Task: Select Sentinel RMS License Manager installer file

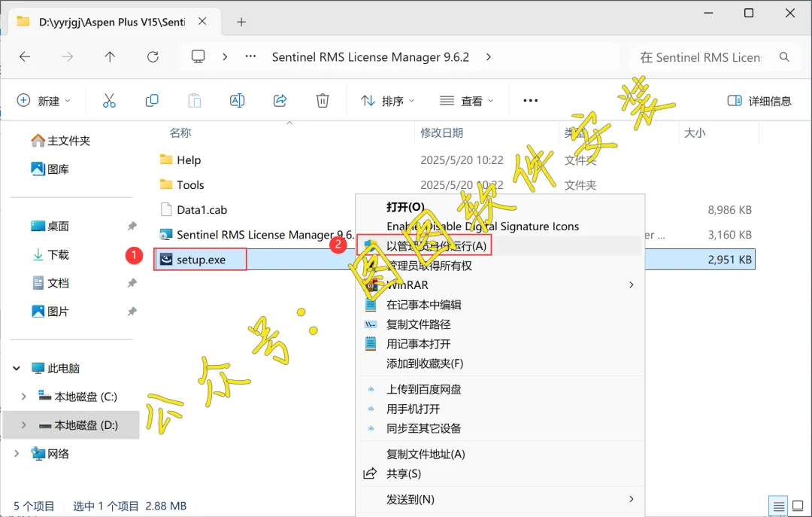Action: tap(256, 234)
